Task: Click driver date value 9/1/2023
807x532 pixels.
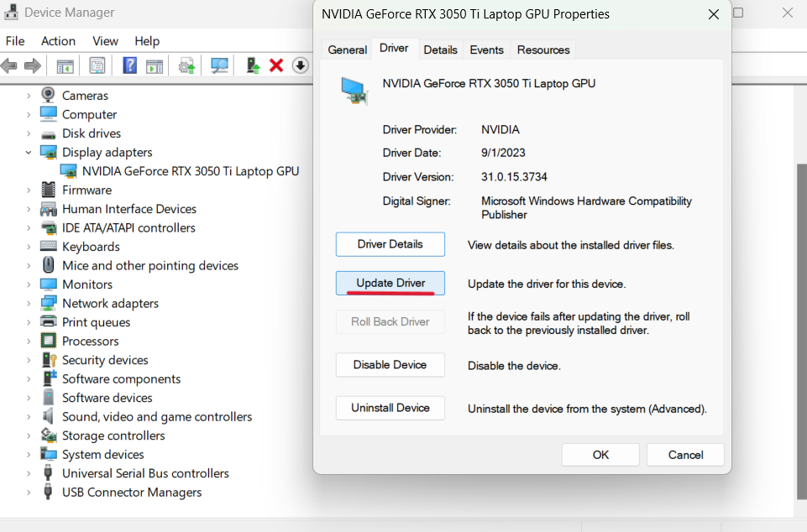Action: coord(503,153)
